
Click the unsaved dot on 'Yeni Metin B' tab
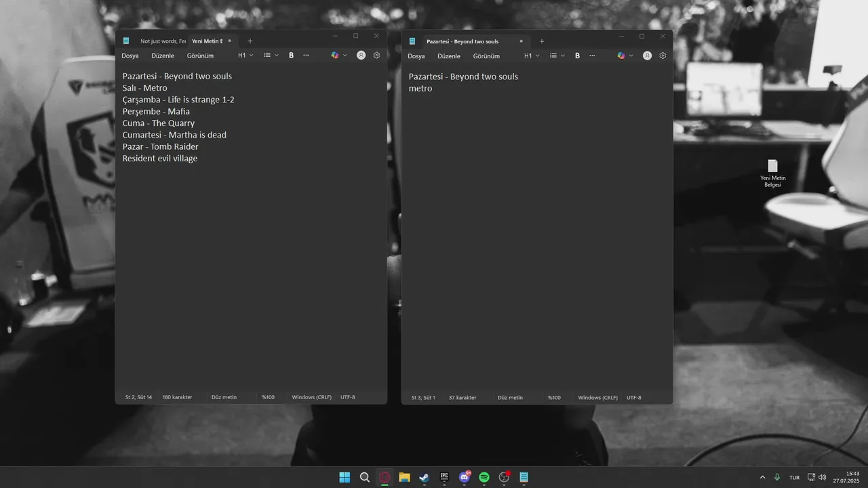point(231,41)
